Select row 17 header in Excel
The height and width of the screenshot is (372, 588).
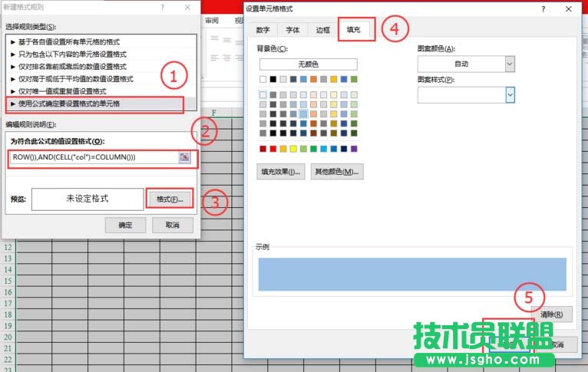coord(8,304)
